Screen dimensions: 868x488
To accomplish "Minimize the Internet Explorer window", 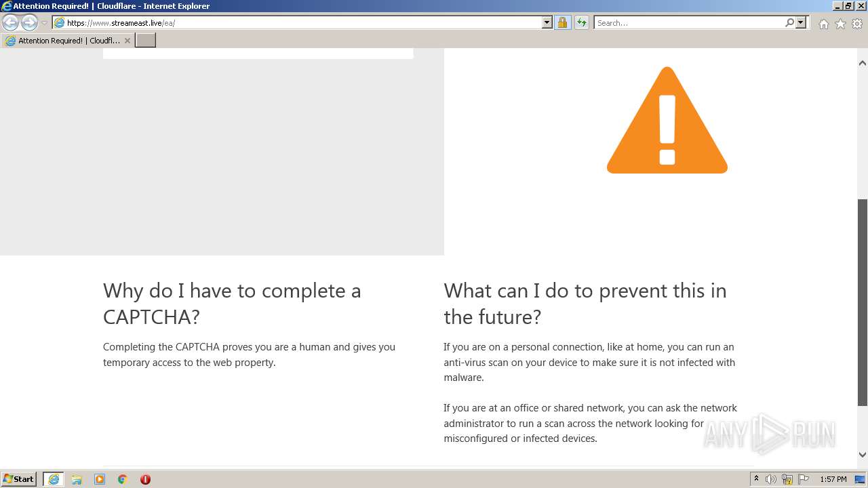I will (x=837, y=6).
